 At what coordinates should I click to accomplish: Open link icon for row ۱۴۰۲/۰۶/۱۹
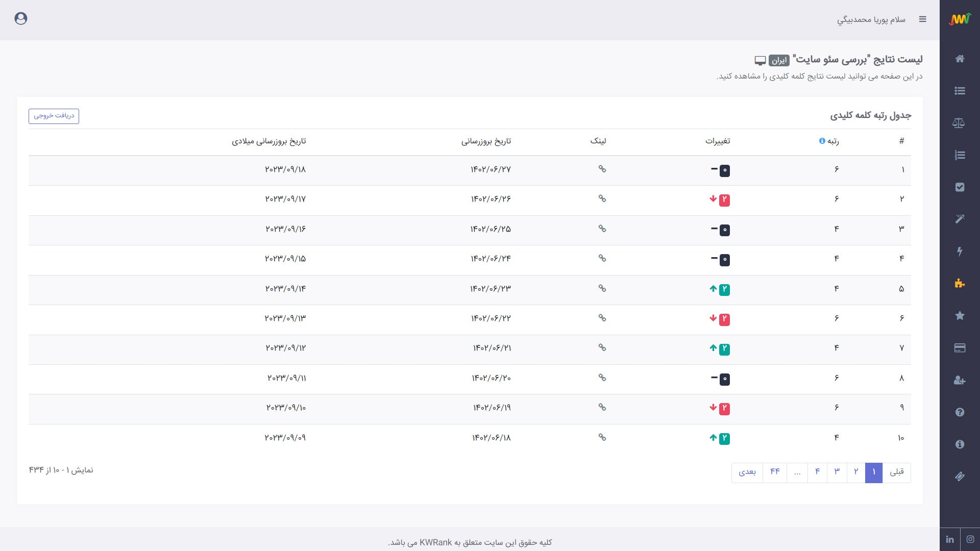(602, 407)
